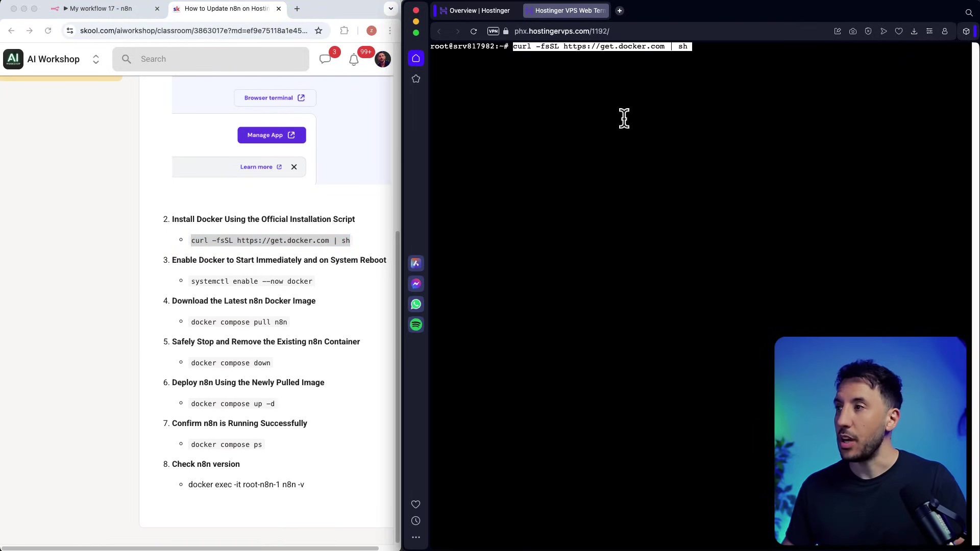
Task: Expand the AI Workshop community switcher
Action: coord(96,59)
